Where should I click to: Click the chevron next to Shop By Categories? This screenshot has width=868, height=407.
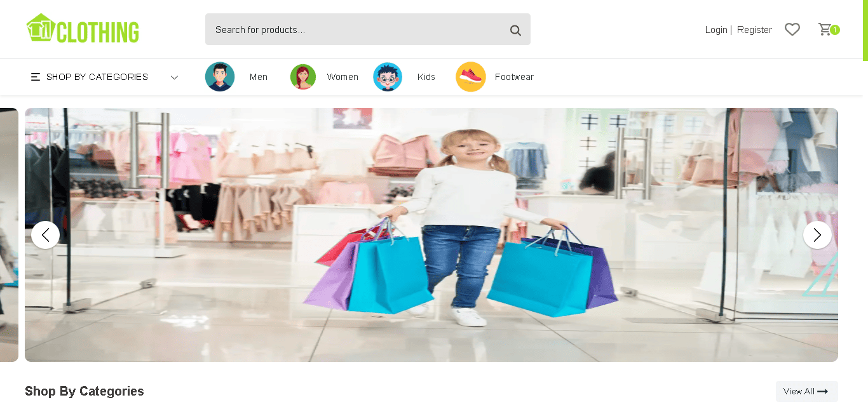(x=175, y=77)
